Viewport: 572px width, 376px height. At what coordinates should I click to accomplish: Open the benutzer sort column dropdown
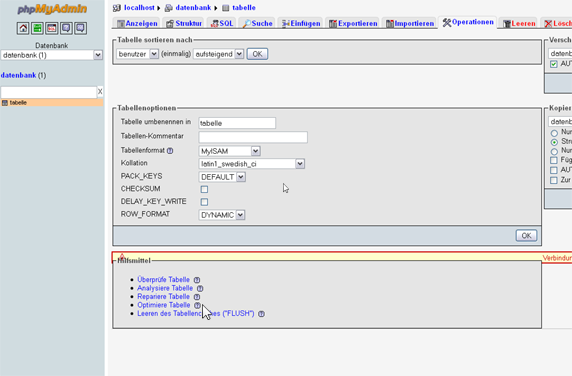point(138,54)
